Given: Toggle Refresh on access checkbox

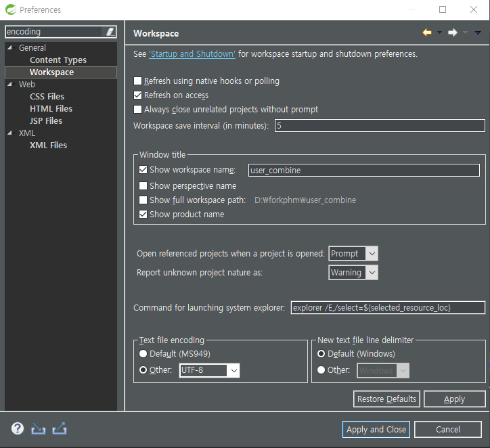Looking at the screenshot, I should tap(137, 95).
